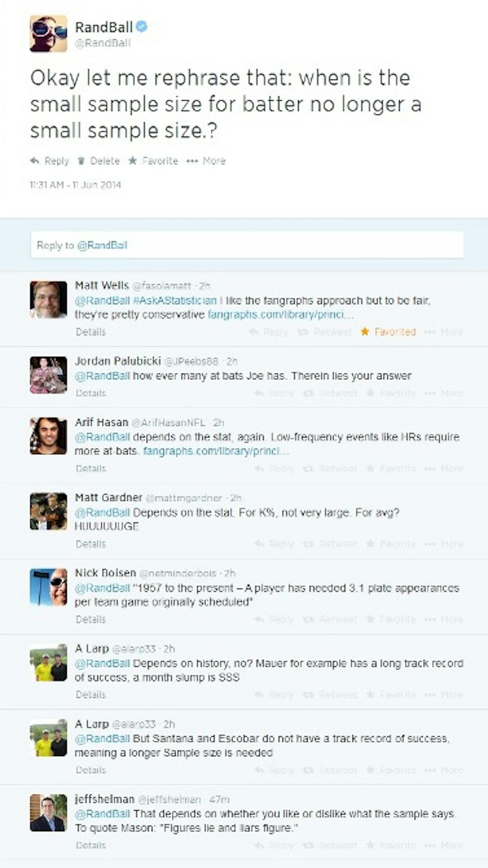Retweet Nick Boisen's reply
The image size is (488, 868).
coord(307,619)
